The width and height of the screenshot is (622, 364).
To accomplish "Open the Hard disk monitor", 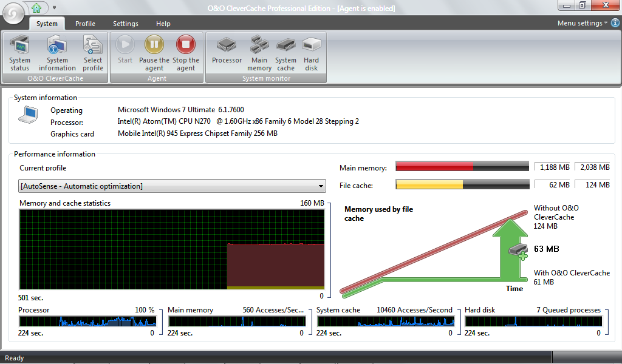I will [312, 53].
